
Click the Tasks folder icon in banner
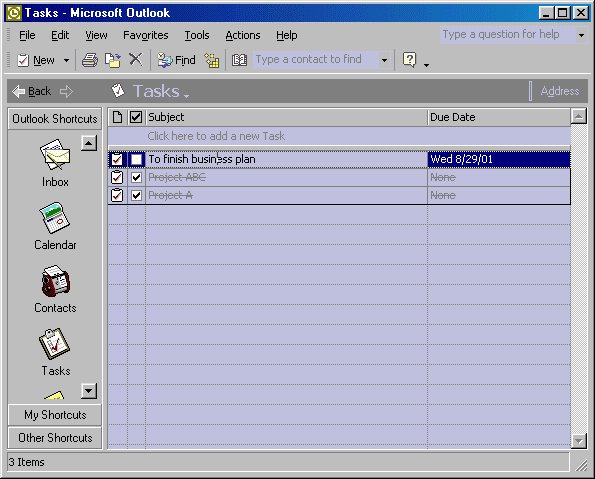pos(118,91)
